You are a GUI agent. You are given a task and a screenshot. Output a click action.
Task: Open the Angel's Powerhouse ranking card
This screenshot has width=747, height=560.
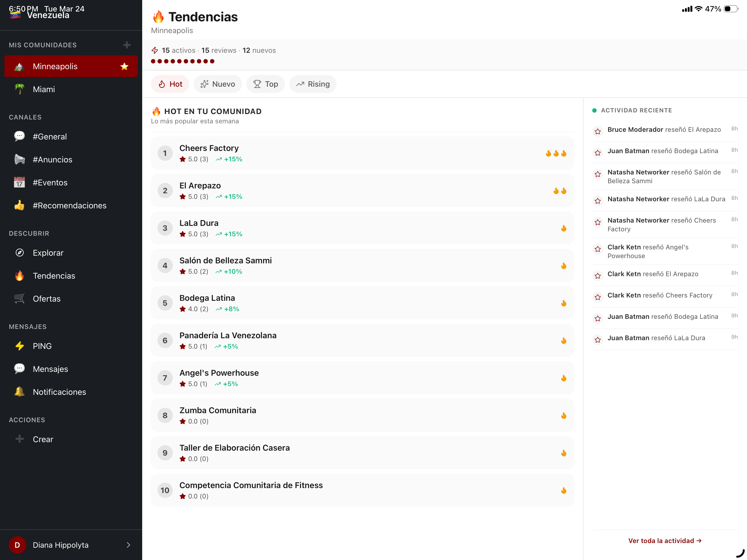pos(362,378)
